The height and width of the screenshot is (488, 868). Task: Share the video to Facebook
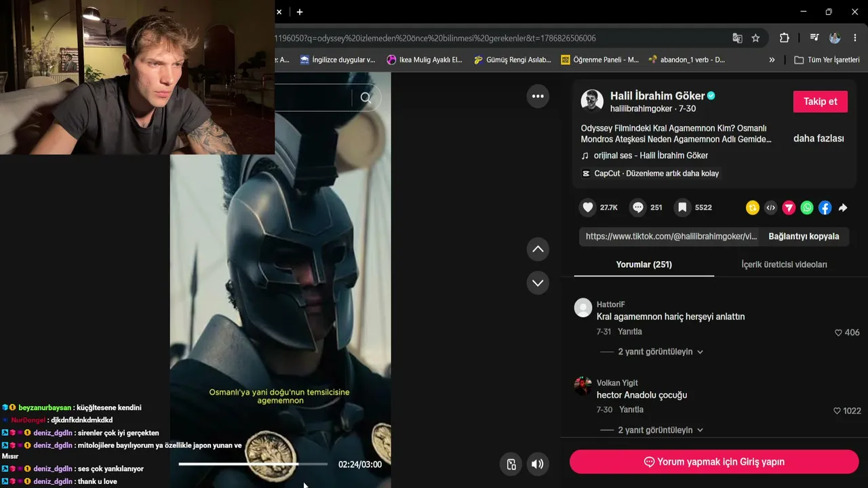825,208
